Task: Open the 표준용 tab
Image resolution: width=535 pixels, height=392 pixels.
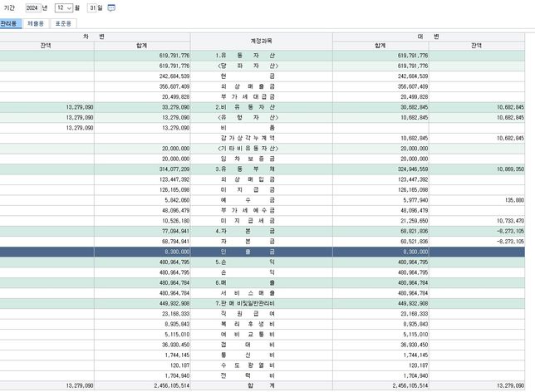Action: [63, 25]
